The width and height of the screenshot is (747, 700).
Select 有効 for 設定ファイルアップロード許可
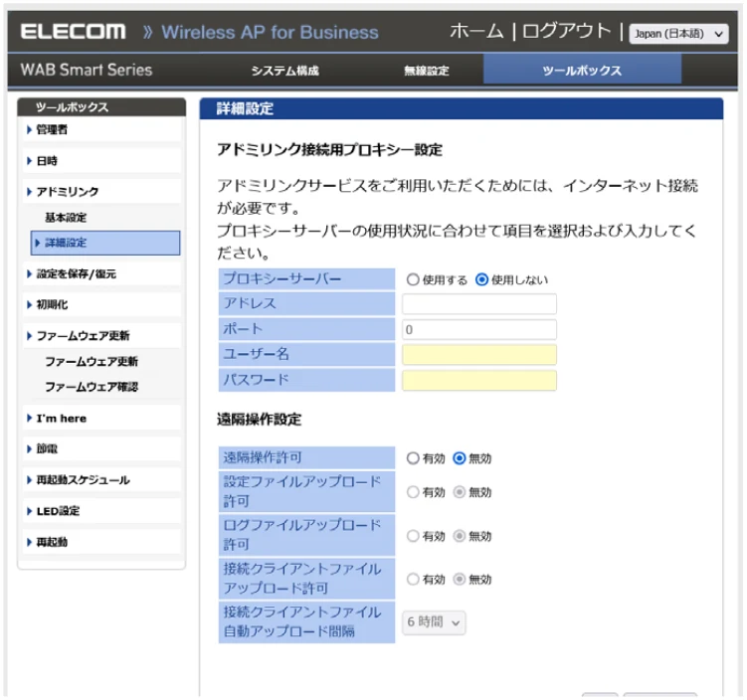pos(413,492)
